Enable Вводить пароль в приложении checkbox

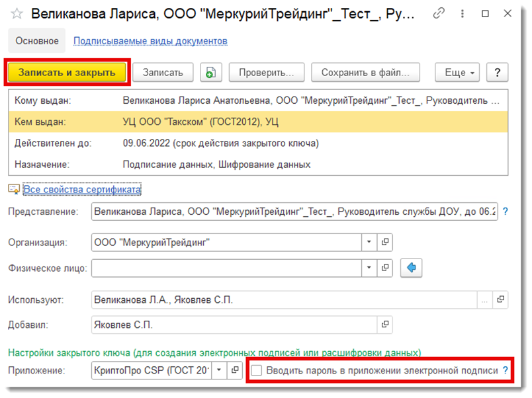tap(257, 371)
